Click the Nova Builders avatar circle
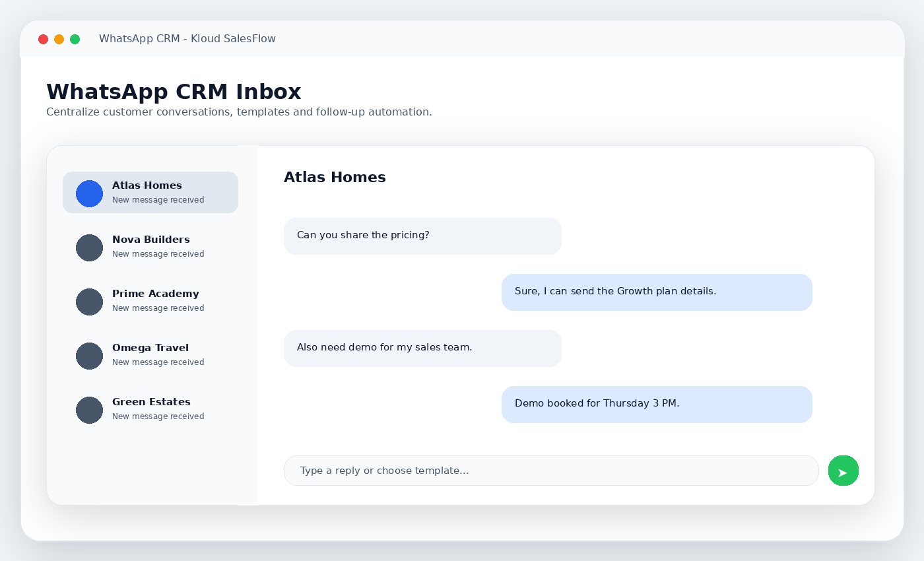924x561 pixels. click(89, 247)
